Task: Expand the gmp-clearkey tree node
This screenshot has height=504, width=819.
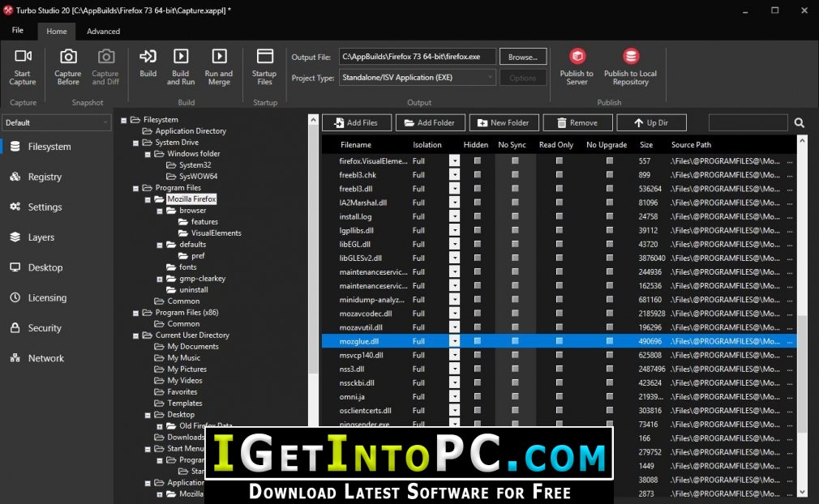Action: coord(160,279)
